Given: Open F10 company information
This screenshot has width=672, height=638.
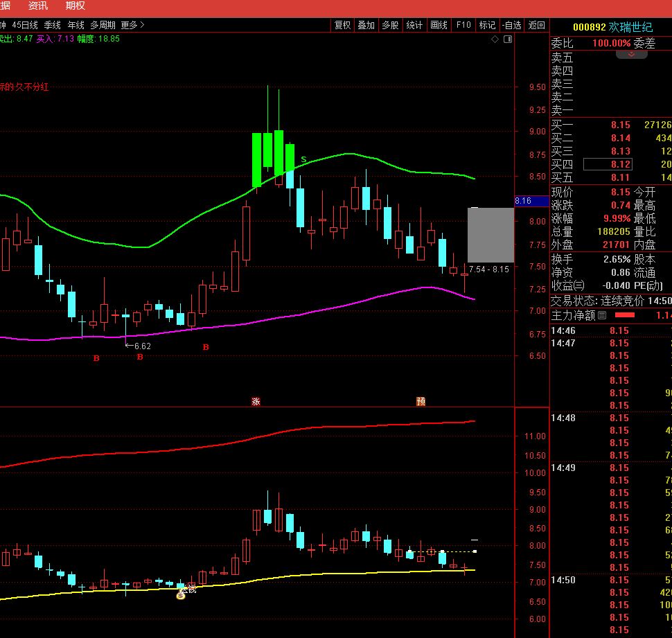Looking at the screenshot, I should [x=463, y=25].
